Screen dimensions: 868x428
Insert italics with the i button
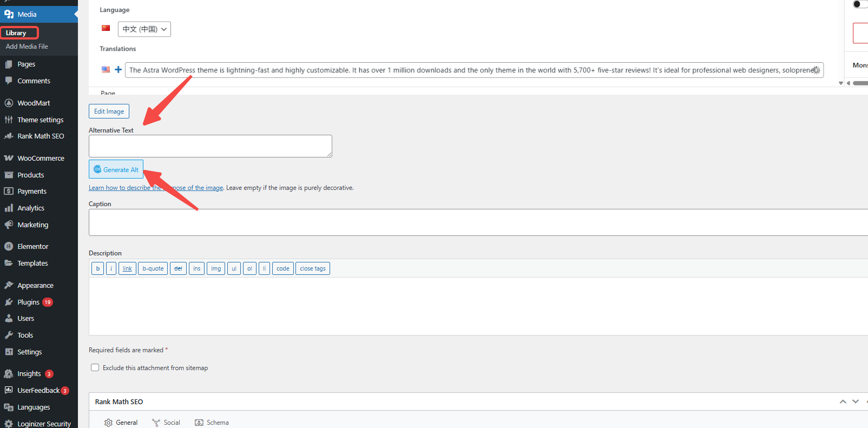pos(111,268)
